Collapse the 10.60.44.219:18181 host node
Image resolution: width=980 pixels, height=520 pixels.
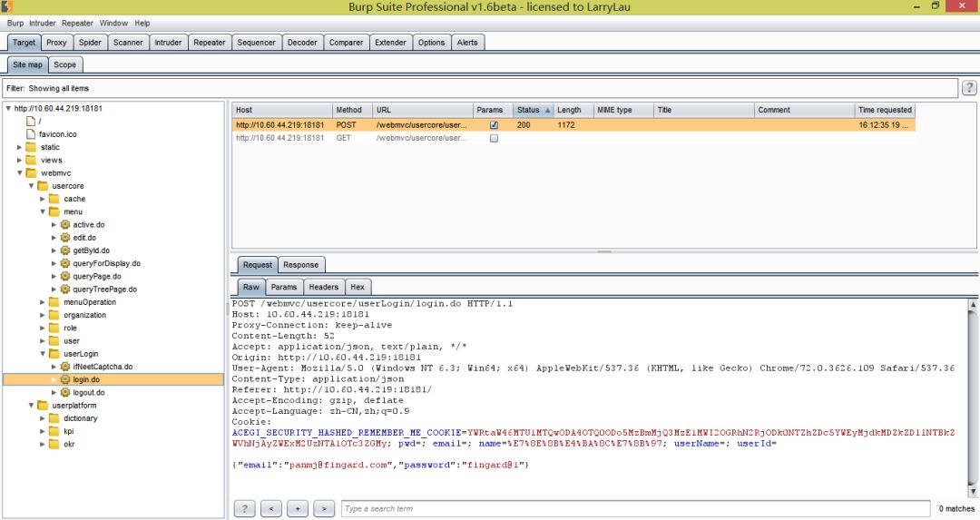coord(8,108)
